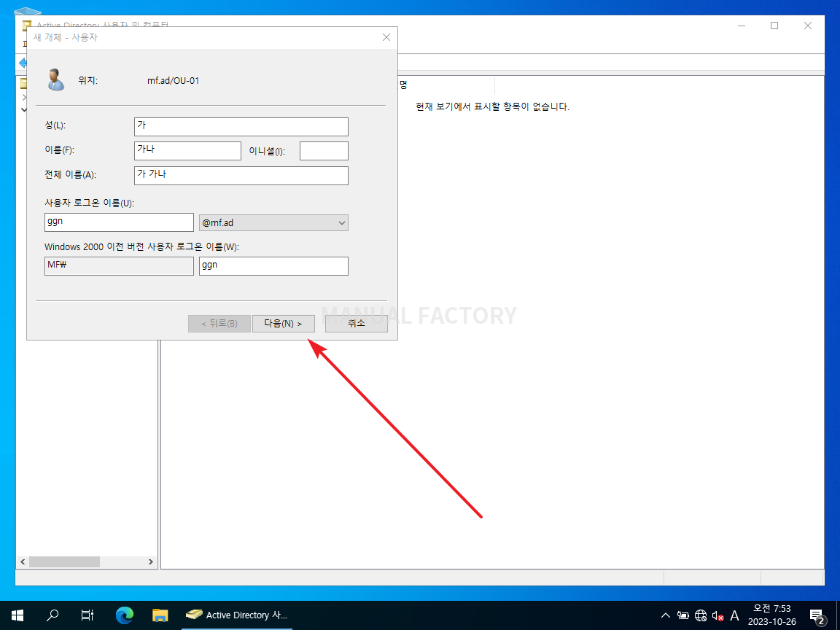Screen dimensions: 840x630
Task: Click the user avatar icon in the dialog
Action: click(55, 79)
